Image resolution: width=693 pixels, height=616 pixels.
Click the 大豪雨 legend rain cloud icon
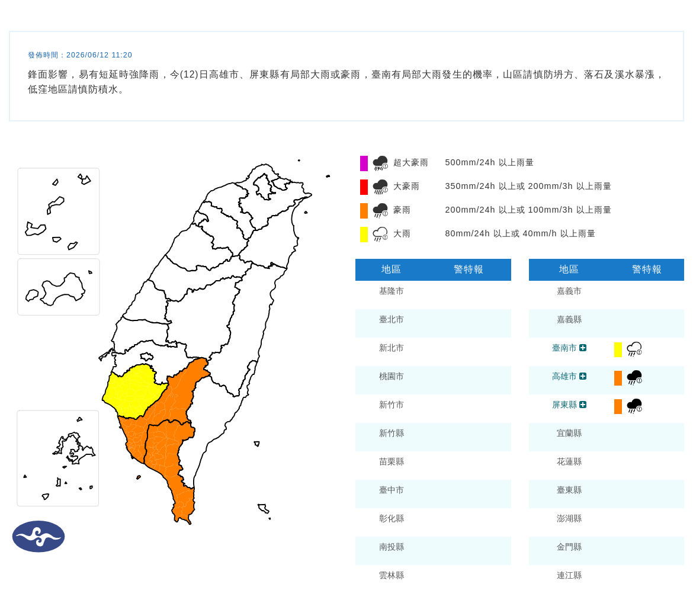[380, 187]
